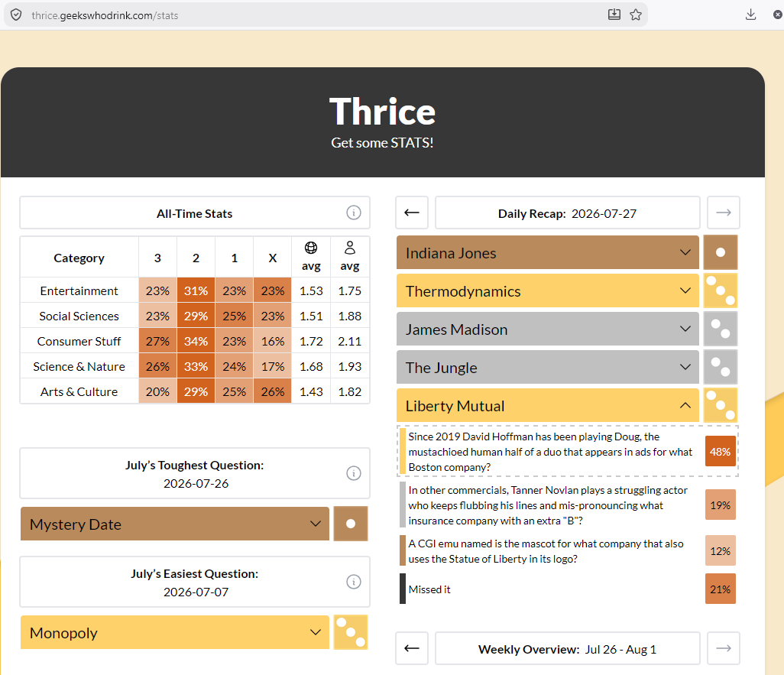Image resolution: width=784 pixels, height=675 pixels.
Task: Click the Daily Recap date header
Action: pyautogui.click(x=568, y=213)
